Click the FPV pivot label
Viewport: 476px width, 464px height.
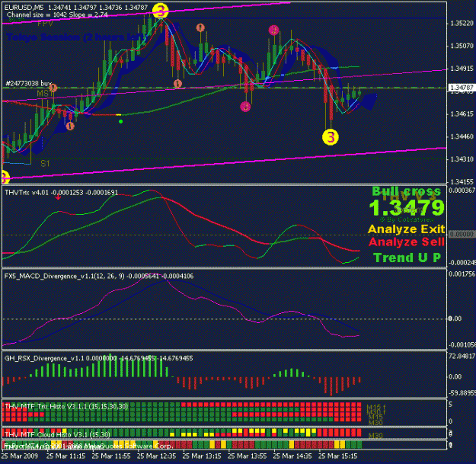tap(46, 24)
